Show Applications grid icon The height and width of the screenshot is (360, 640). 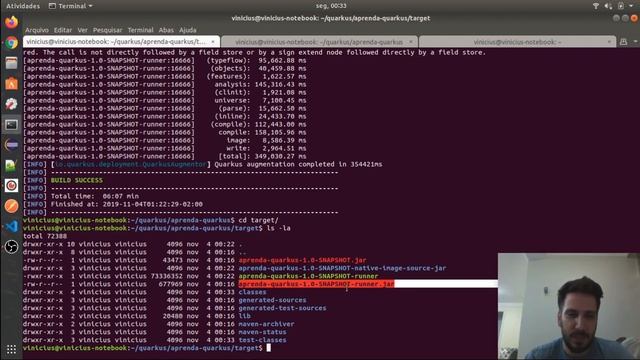(11, 349)
